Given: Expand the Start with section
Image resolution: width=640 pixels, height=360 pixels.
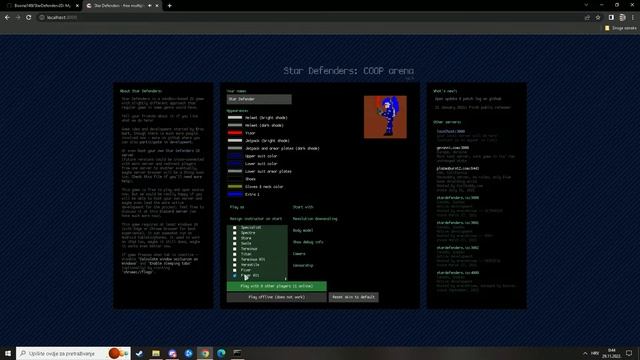Looking at the screenshot, I should pos(303,207).
